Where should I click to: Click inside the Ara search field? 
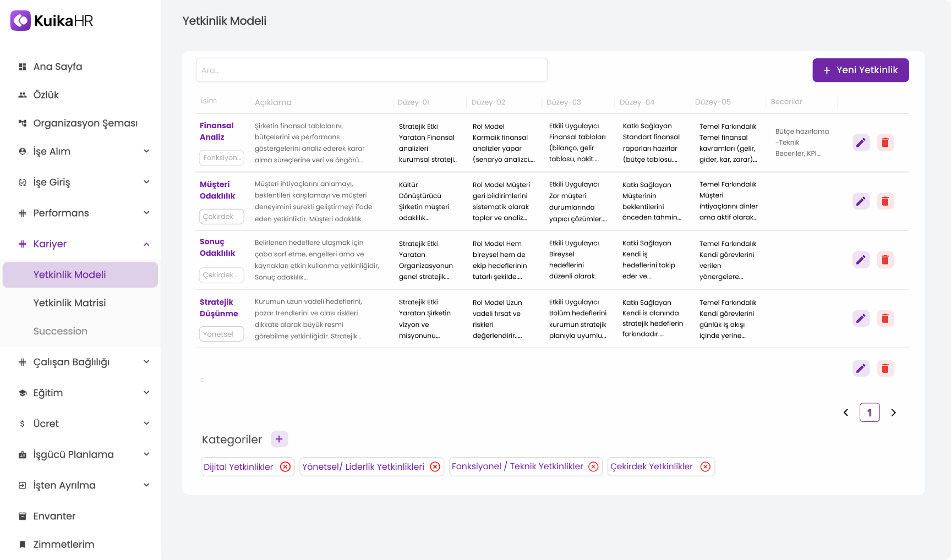(371, 70)
